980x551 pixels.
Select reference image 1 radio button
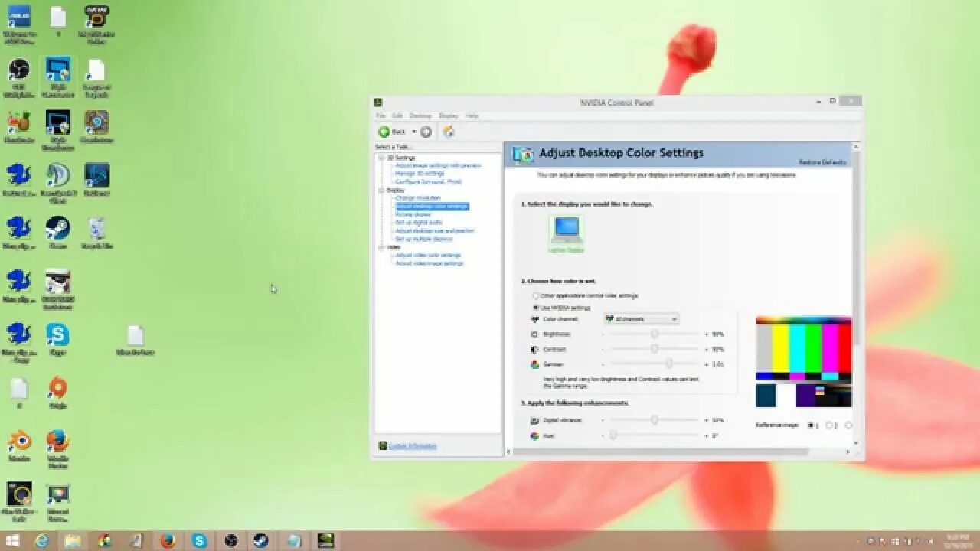(x=812, y=425)
